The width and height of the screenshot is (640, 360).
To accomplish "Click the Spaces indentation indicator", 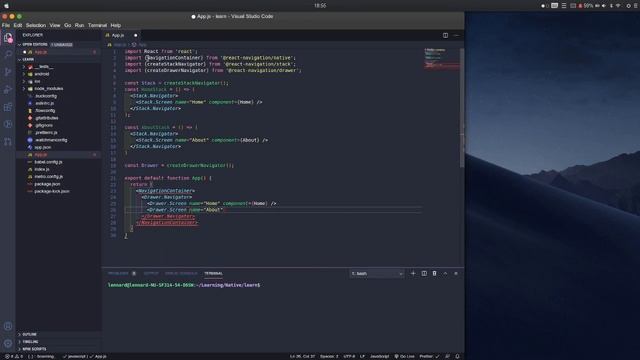I will coord(329,356).
